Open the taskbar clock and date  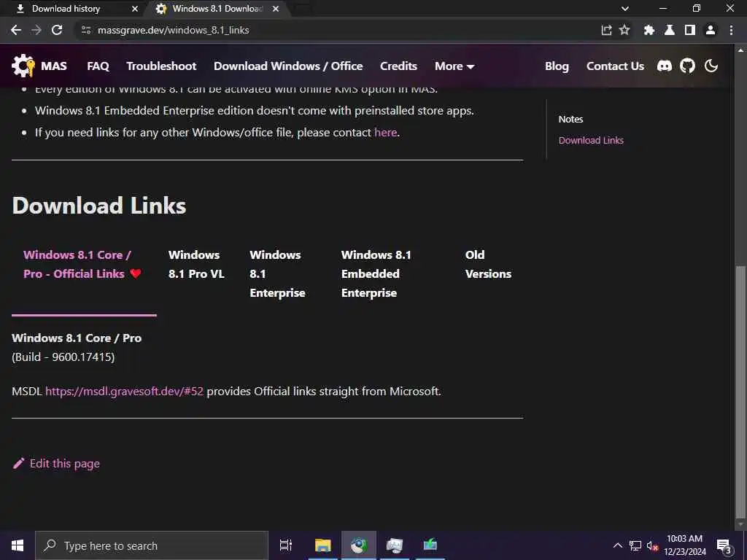coord(684,545)
